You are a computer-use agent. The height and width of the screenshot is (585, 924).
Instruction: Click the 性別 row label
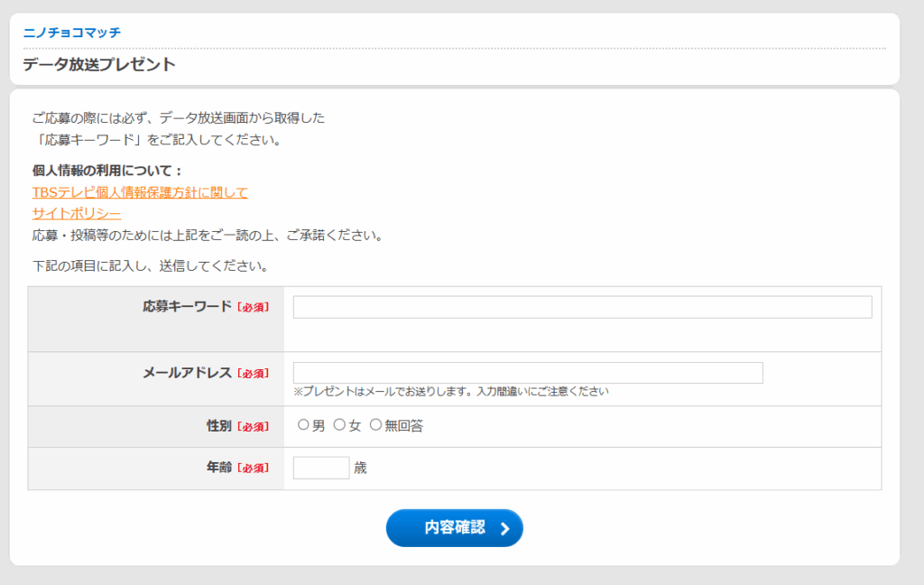coord(219,426)
